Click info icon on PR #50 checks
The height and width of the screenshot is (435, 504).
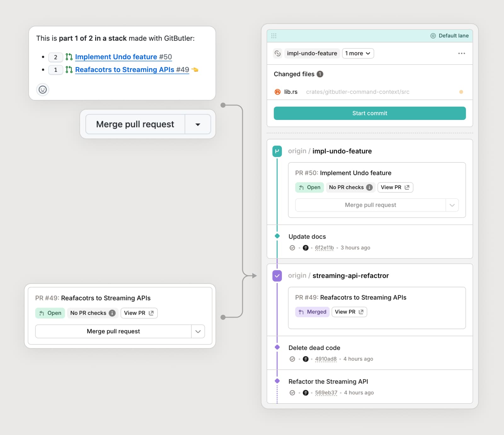click(x=369, y=187)
